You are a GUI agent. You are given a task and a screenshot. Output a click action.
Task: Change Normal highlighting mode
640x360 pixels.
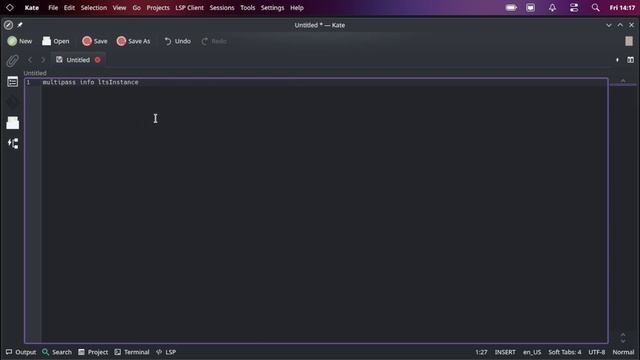[x=623, y=352]
